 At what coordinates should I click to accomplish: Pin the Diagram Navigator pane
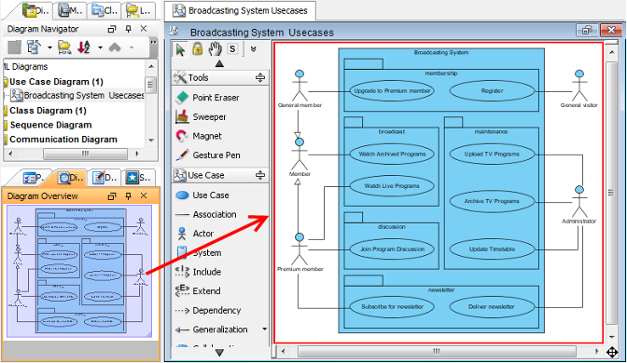click(128, 29)
